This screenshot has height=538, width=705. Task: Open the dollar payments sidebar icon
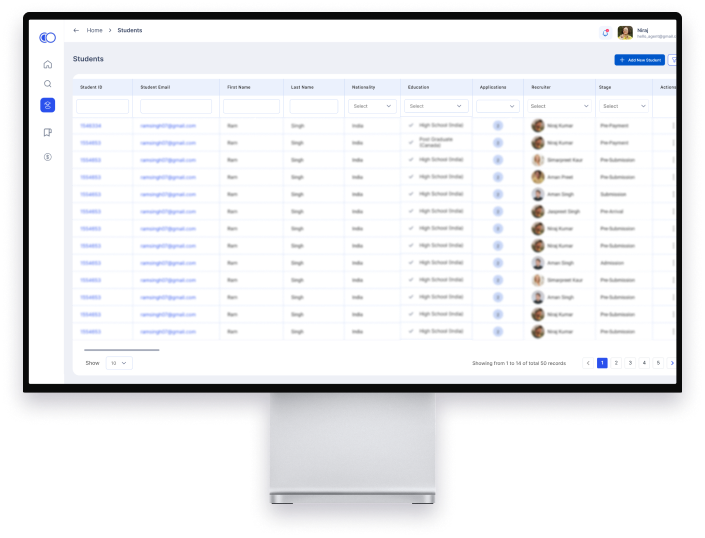[47, 157]
